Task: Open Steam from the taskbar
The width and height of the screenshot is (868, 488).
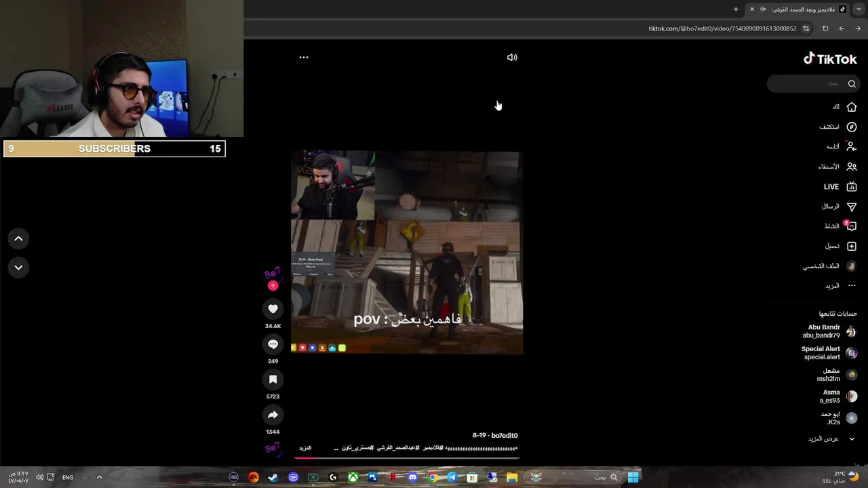Action: point(273,477)
